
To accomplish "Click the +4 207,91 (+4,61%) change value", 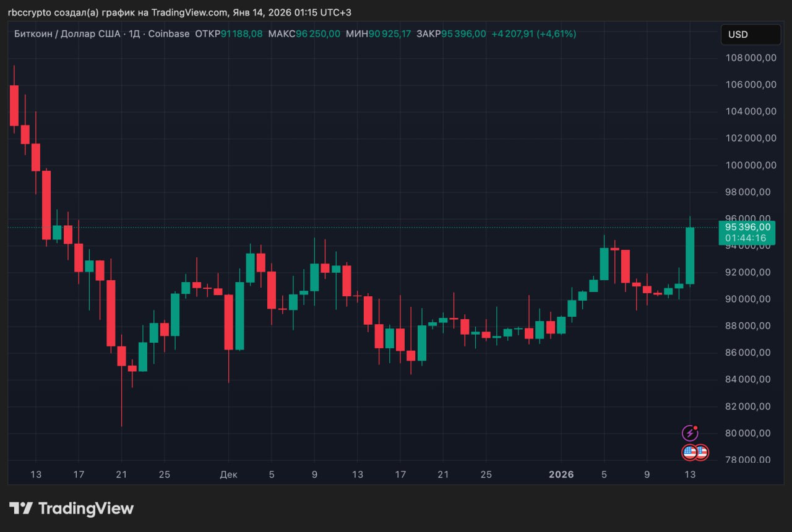I will click(x=533, y=34).
